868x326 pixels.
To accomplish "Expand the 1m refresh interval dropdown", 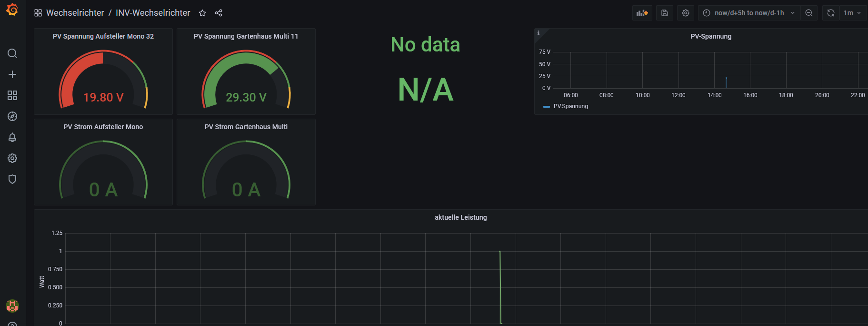I will pos(853,13).
